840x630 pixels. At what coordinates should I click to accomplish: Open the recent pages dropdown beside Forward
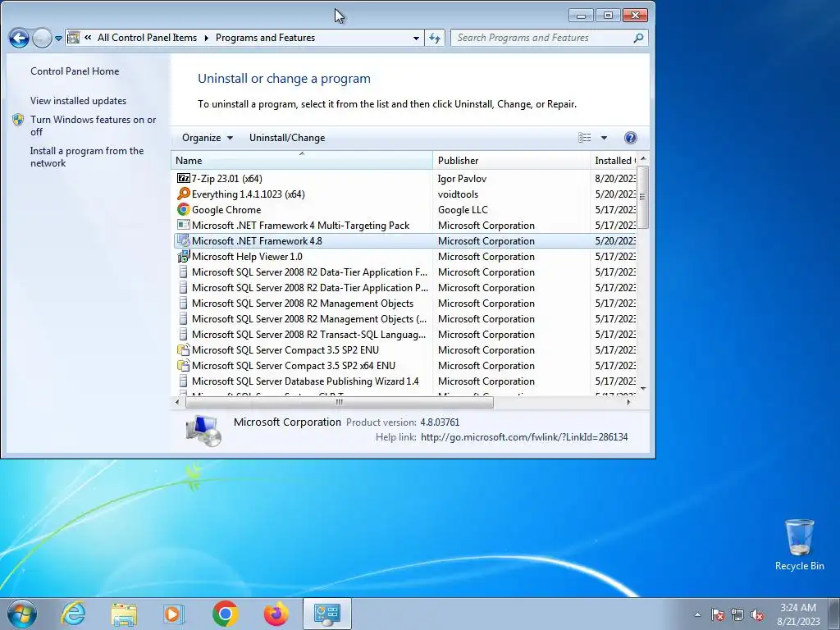click(58, 39)
